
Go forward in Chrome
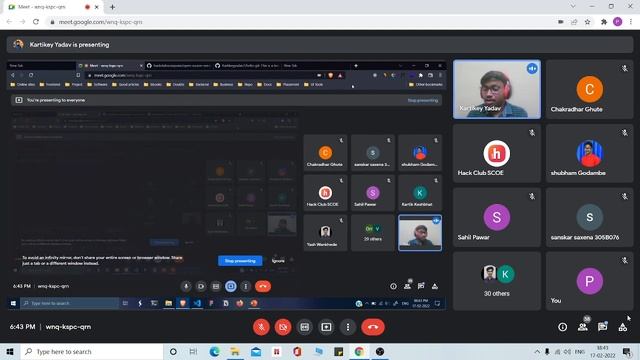22,22
